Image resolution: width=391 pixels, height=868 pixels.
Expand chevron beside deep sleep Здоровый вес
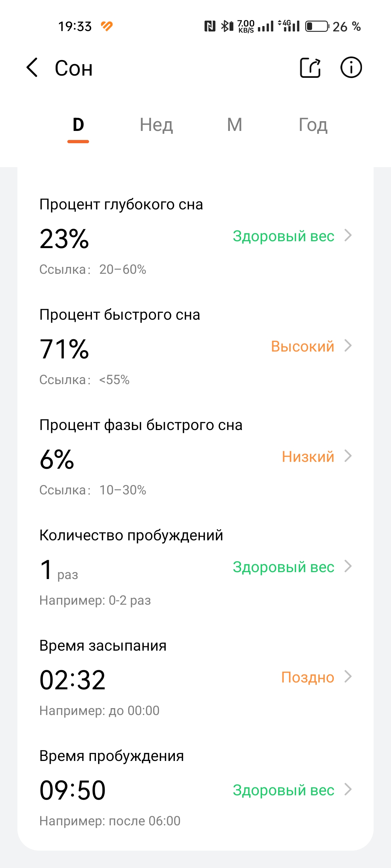348,235
